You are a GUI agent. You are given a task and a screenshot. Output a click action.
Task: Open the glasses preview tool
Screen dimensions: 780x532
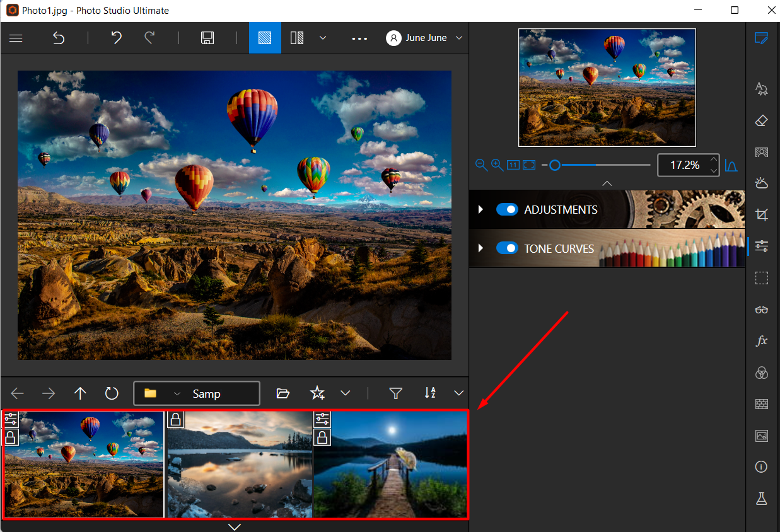pos(762,309)
